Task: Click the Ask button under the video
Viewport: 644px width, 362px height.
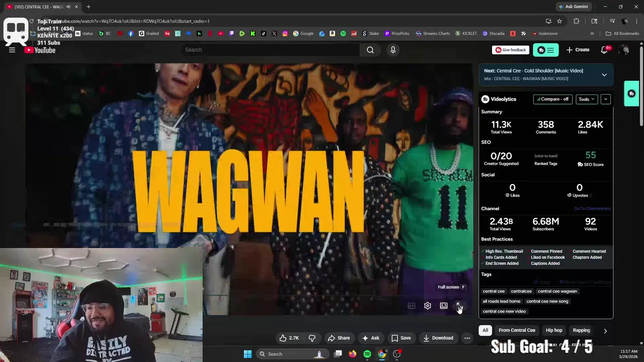Action: (370, 338)
